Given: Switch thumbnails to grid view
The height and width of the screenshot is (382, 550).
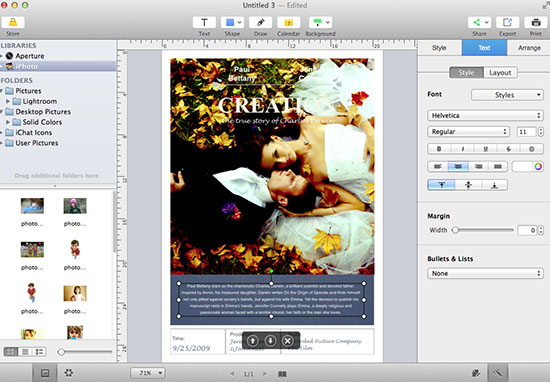Looking at the screenshot, I should point(11,351).
